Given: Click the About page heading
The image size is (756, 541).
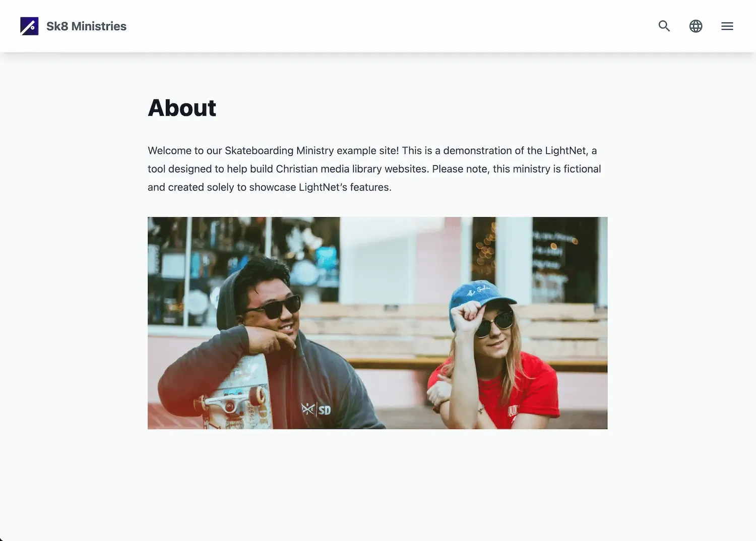Looking at the screenshot, I should tap(182, 107).
